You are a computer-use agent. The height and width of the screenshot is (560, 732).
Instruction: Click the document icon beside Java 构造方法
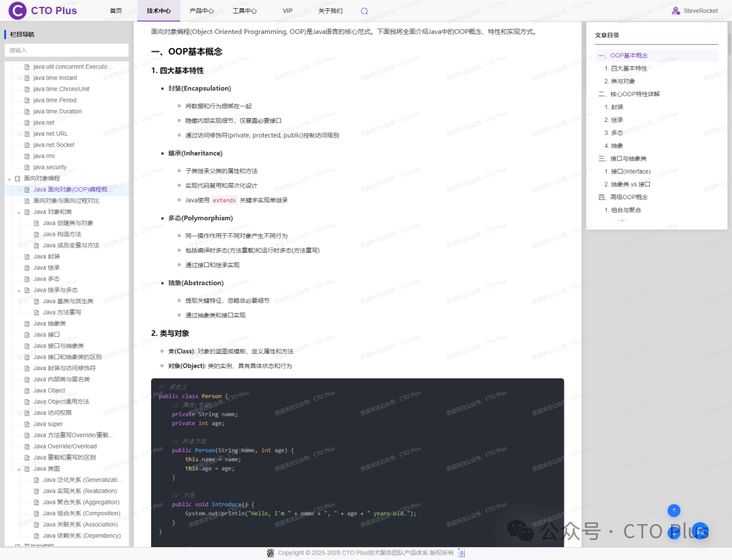(x=37, y=234)
